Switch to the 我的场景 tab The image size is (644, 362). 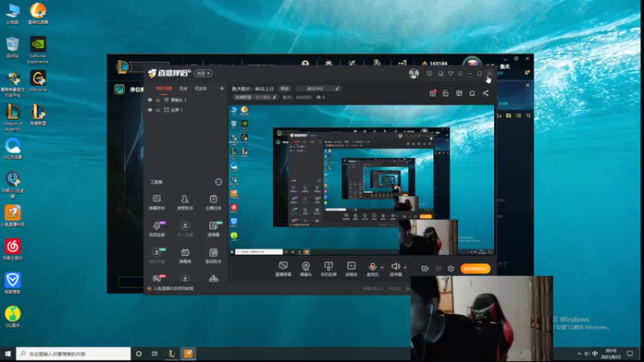(x=164, y=88)
